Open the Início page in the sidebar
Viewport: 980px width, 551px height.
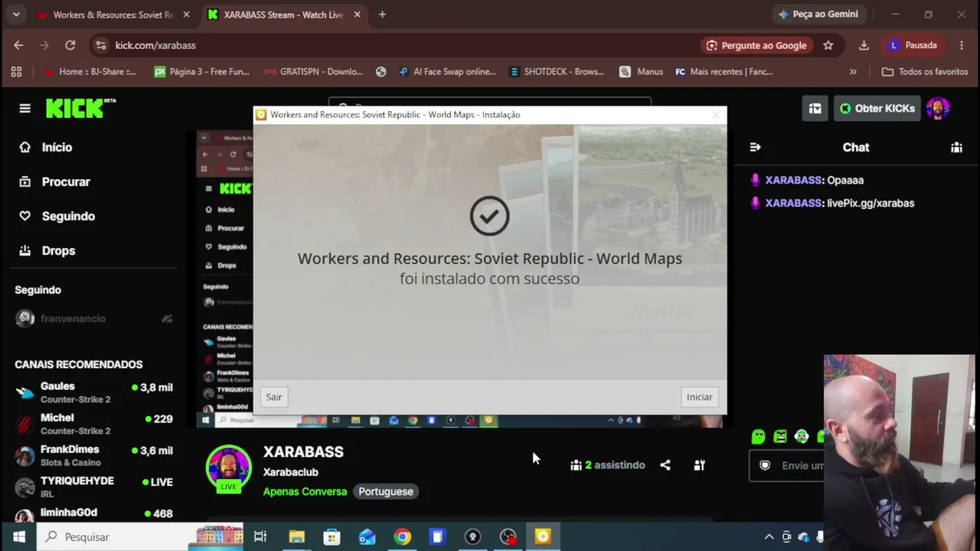pos(47,147)
